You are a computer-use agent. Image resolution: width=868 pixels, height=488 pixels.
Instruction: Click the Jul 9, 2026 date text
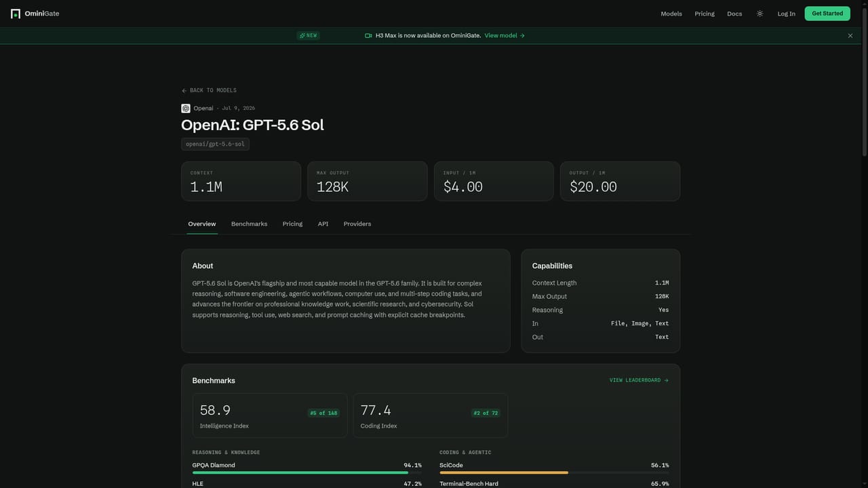point(239,108)
